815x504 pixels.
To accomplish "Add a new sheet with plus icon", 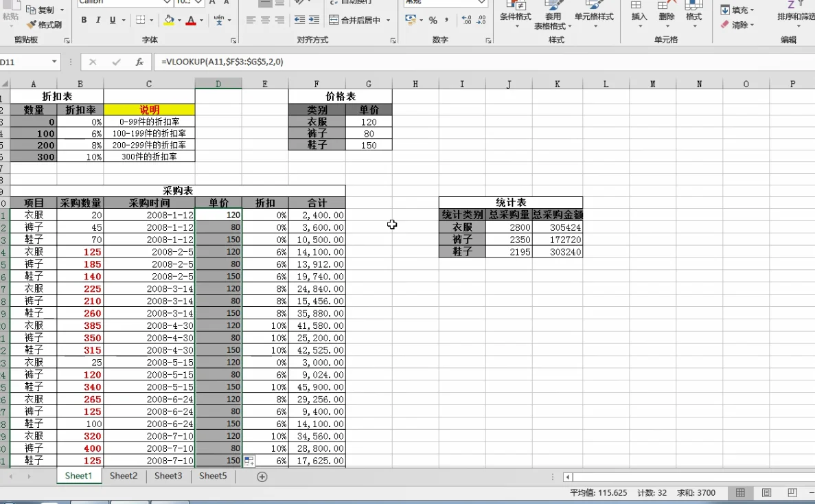I will tap(262, 477).
